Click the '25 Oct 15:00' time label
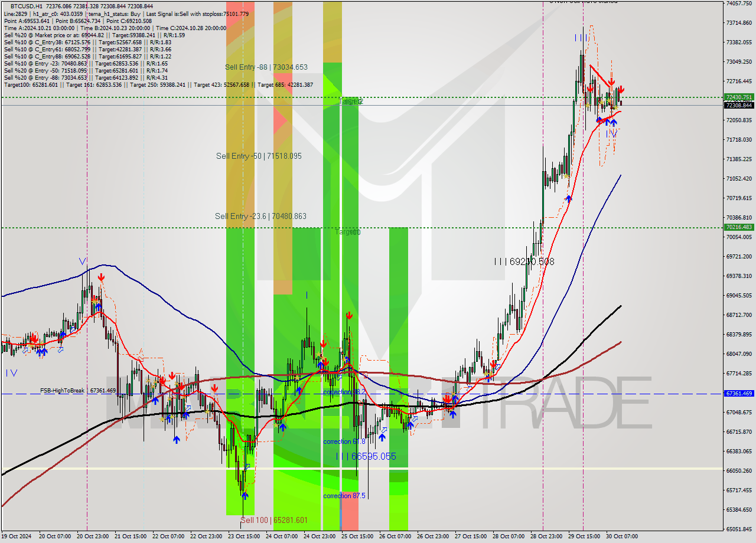 coord(357,537)
